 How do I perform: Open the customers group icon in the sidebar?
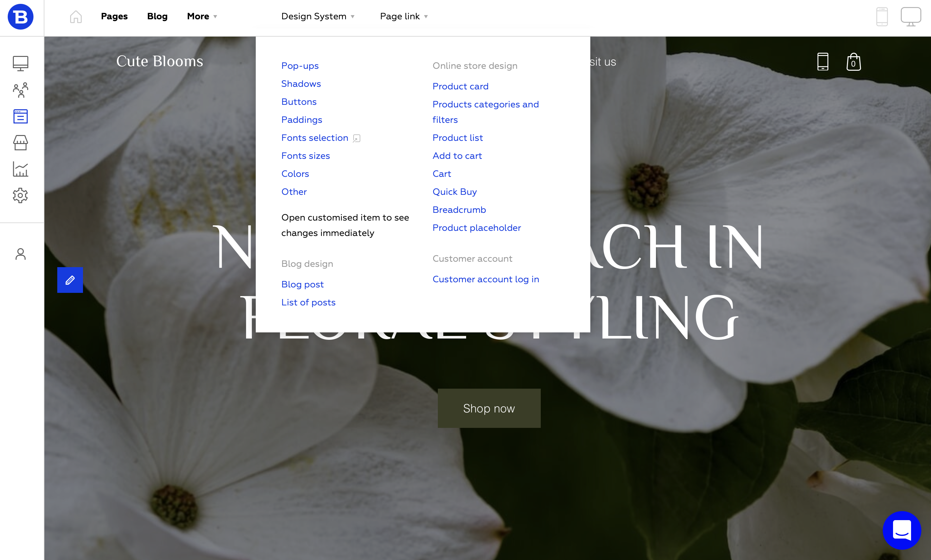(x=20, y=90)
